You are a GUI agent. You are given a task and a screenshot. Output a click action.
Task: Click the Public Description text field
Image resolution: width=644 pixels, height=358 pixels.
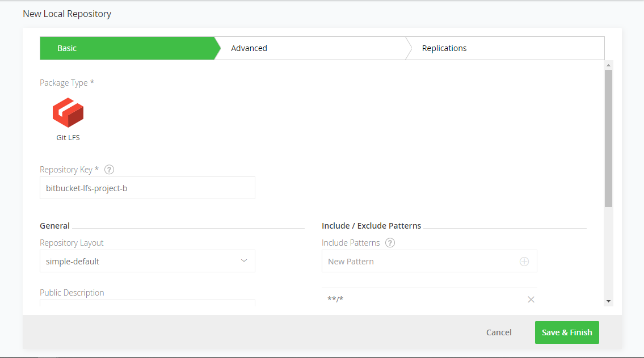pos(148,303)
